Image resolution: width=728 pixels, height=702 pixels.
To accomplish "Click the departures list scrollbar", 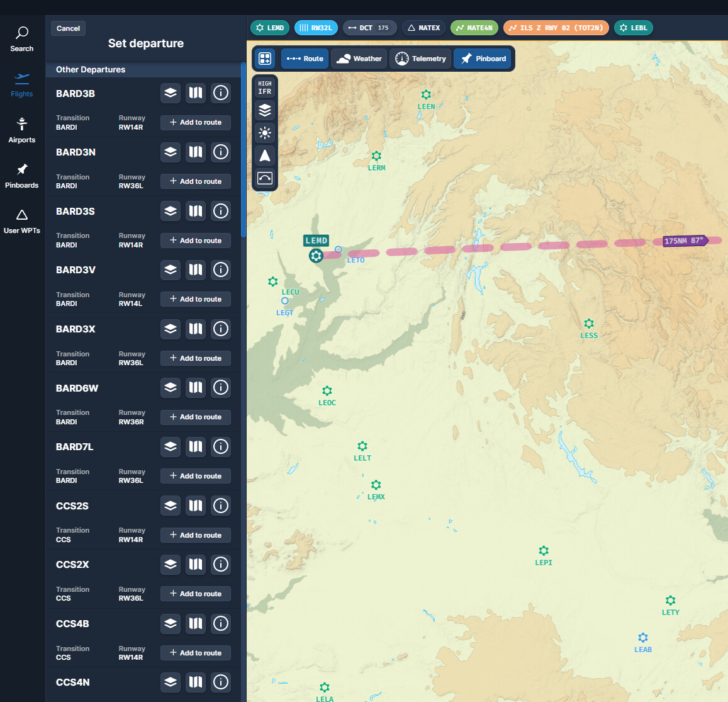I will 244,150.
